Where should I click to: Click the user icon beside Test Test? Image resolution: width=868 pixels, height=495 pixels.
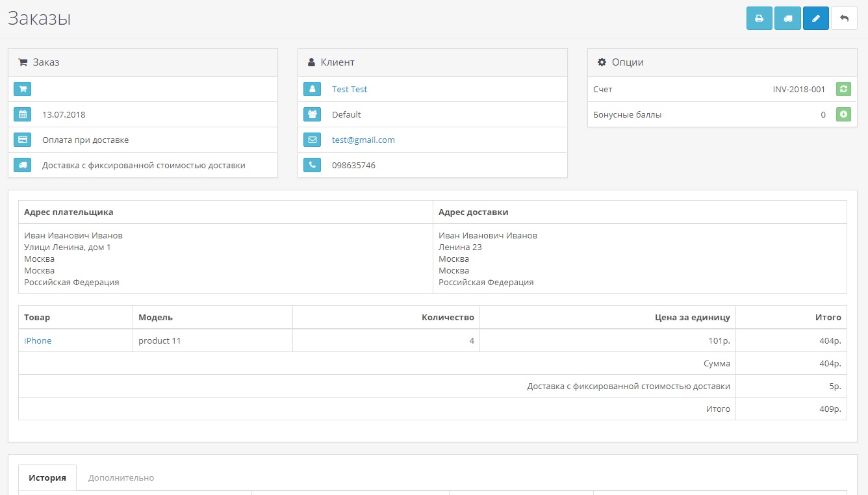(x=312, y=89)
